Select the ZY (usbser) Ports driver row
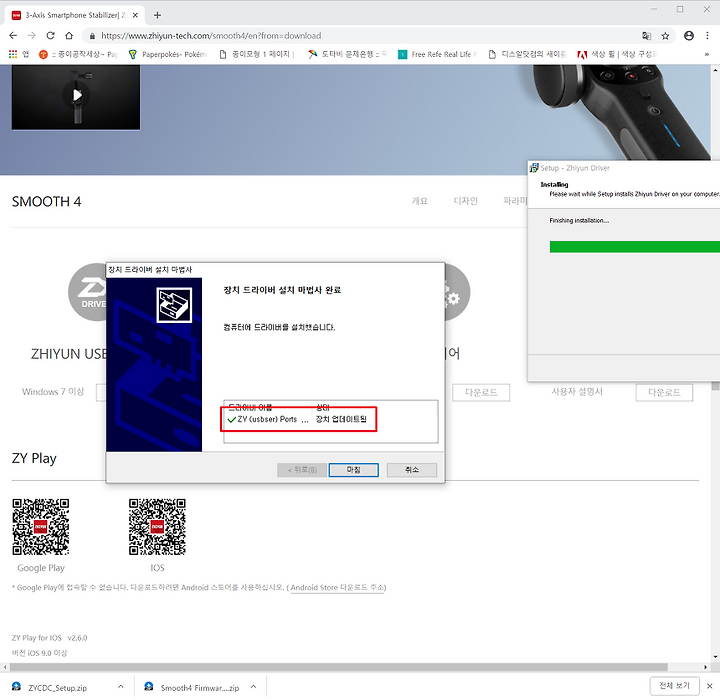Image resolution: width=720 pixels, height=700 pixels. tap(298, 419)
